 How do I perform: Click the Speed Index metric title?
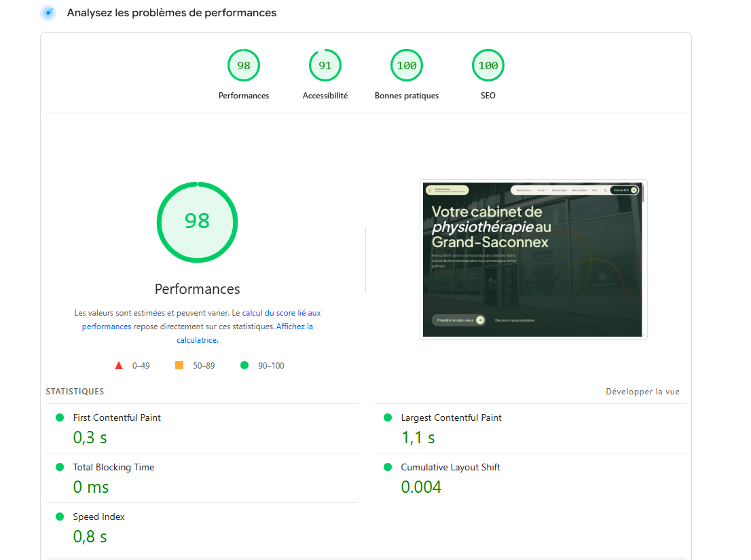(98, 517)
